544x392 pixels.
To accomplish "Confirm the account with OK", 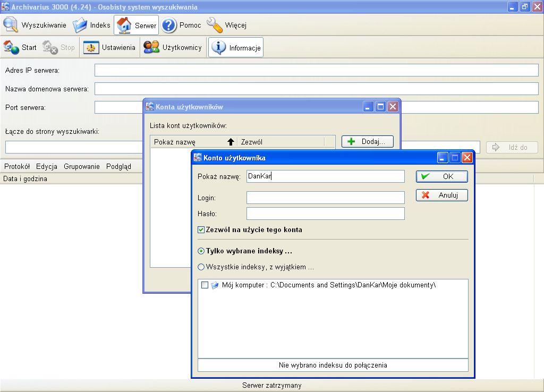I will (441, 176).
